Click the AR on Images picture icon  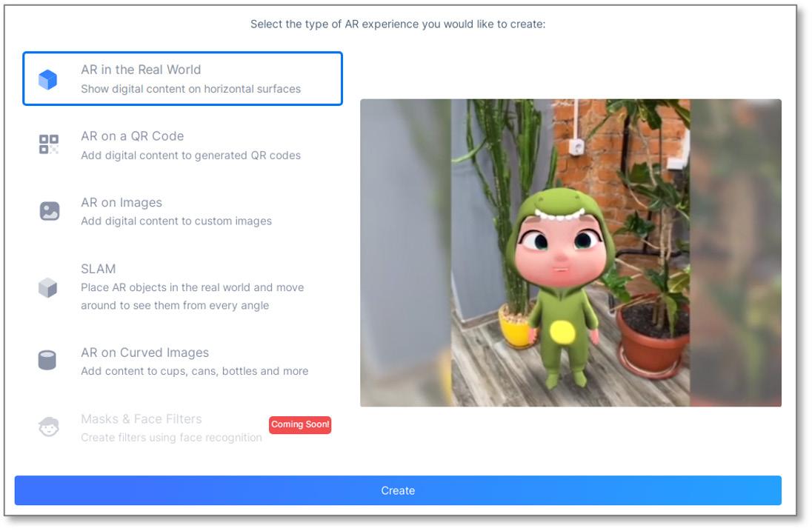pos(49,211)
